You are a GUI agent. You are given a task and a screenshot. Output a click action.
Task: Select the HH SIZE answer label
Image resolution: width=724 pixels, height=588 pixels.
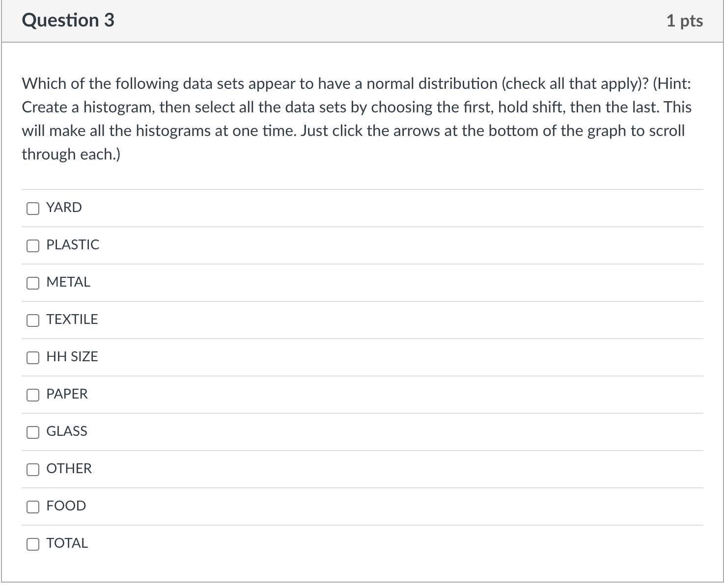(72, 357)
